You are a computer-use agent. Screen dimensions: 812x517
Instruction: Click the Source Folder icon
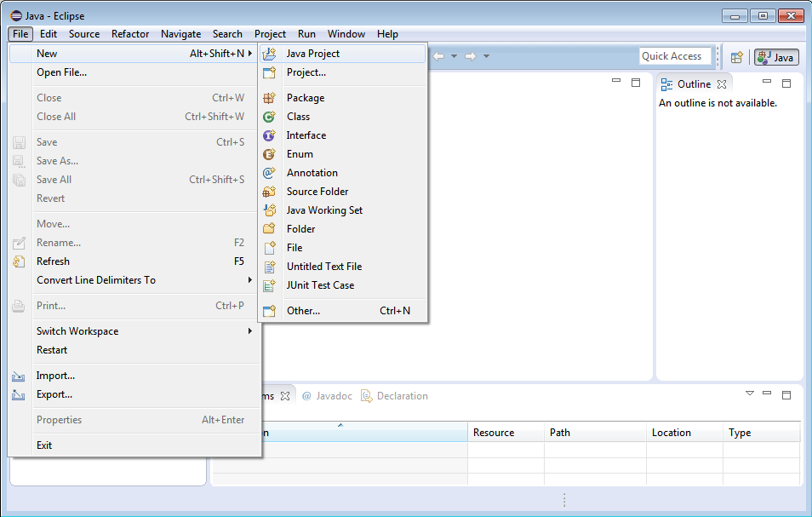269,192
